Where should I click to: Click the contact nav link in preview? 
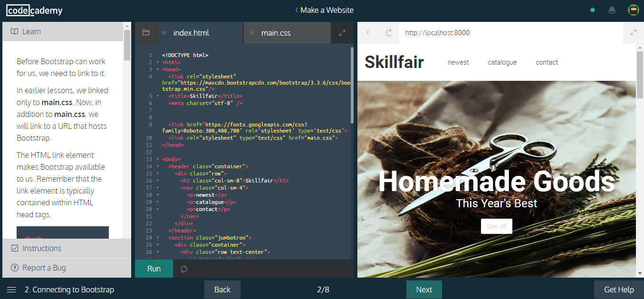coord(547,62)
